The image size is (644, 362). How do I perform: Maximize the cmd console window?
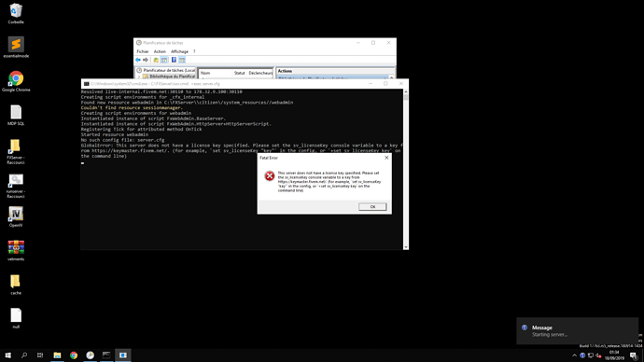pyautogui.click(x=385, y=83)
